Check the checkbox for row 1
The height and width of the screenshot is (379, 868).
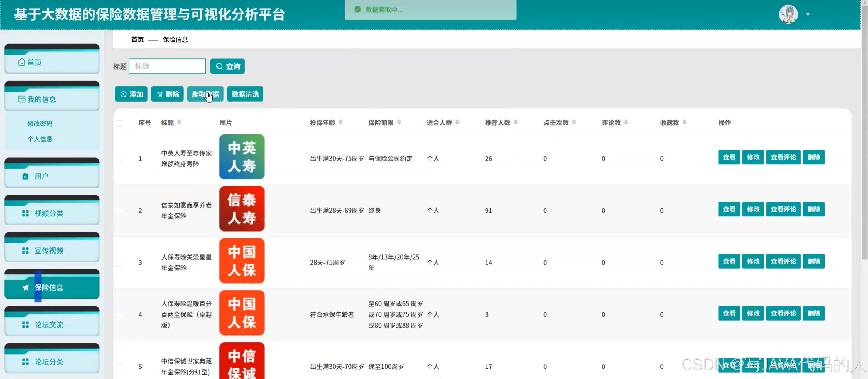119,159
